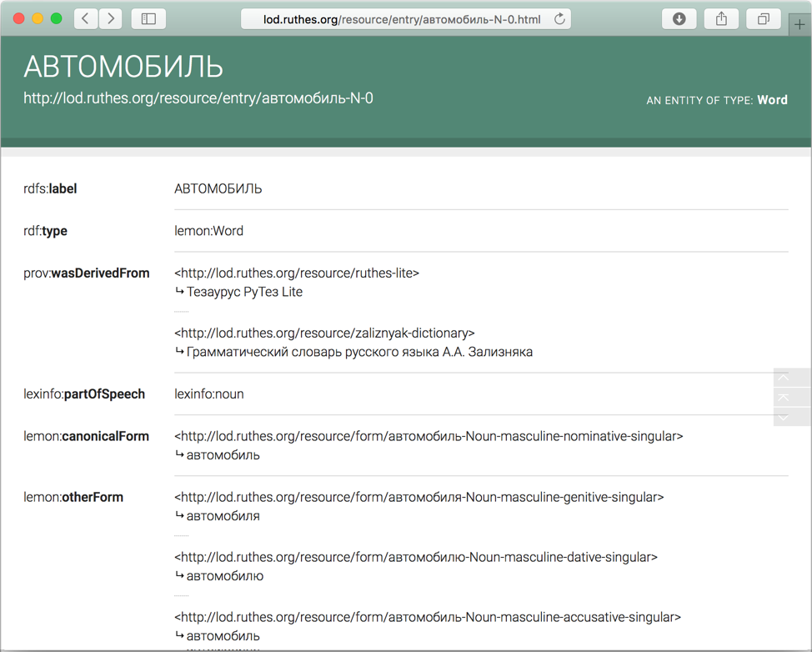The height and width of the screenshot is (652, 812).
Task: Open the Word entity type link in the header
Action: (772, 100)
